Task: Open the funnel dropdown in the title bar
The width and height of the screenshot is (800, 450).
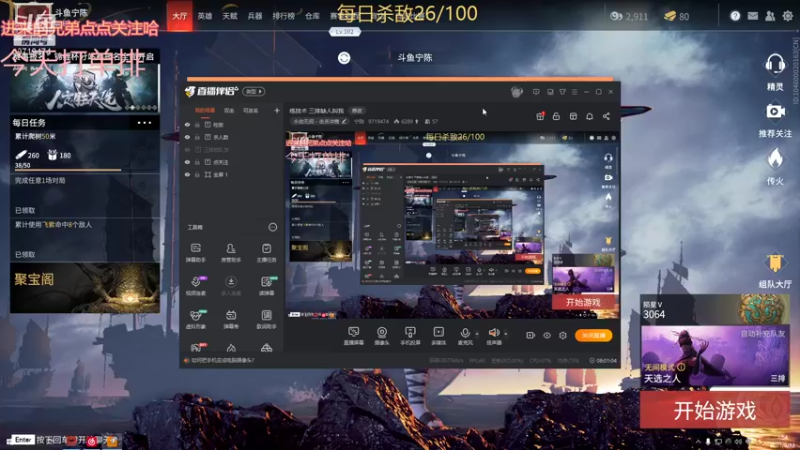Action: click(x=562, y=92)
